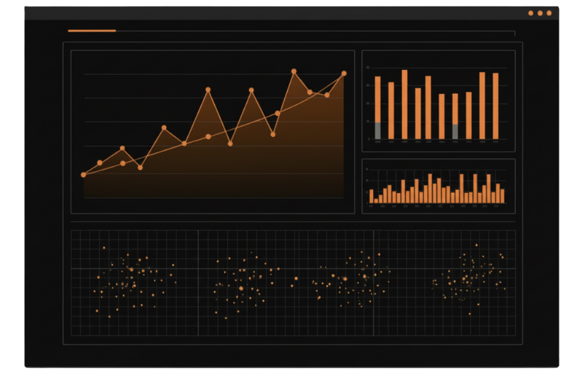This screenshot has height=373, width=588.
Task: Click the leftmost orange window control dot
Action: pos(531,13)
